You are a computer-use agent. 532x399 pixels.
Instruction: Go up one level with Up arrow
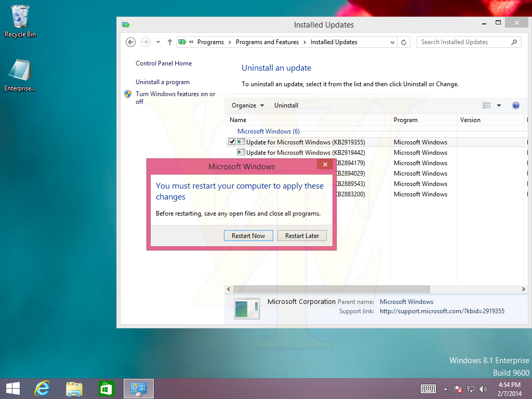click(170, 42)
